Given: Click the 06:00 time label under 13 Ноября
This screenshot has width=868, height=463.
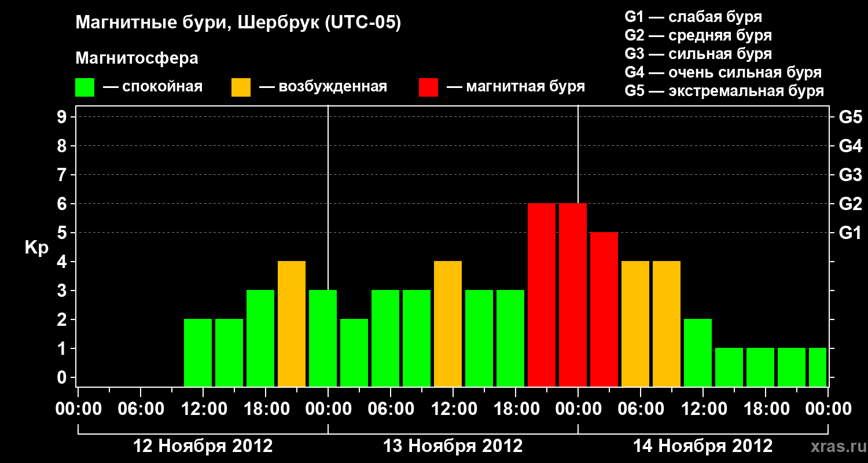Looking at the screenshot, I should click(x=391, y=409).
